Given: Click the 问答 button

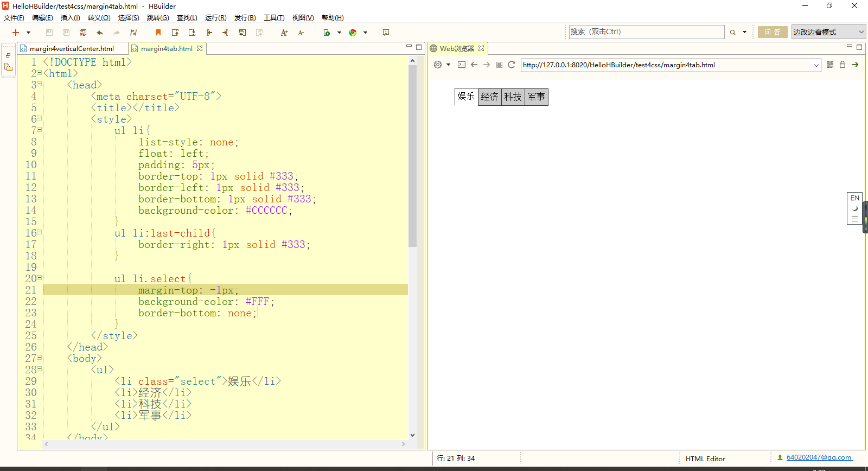Looking at the screenshot, I should [x=773, y=32].
